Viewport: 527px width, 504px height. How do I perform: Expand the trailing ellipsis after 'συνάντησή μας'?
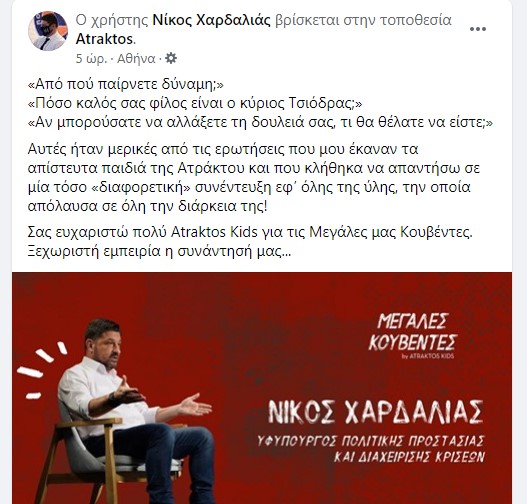point(286,252)
